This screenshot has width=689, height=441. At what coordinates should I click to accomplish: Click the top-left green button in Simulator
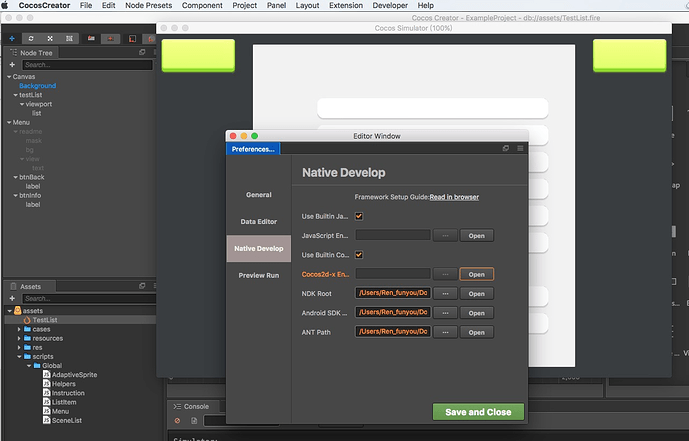tap(198, 55)
